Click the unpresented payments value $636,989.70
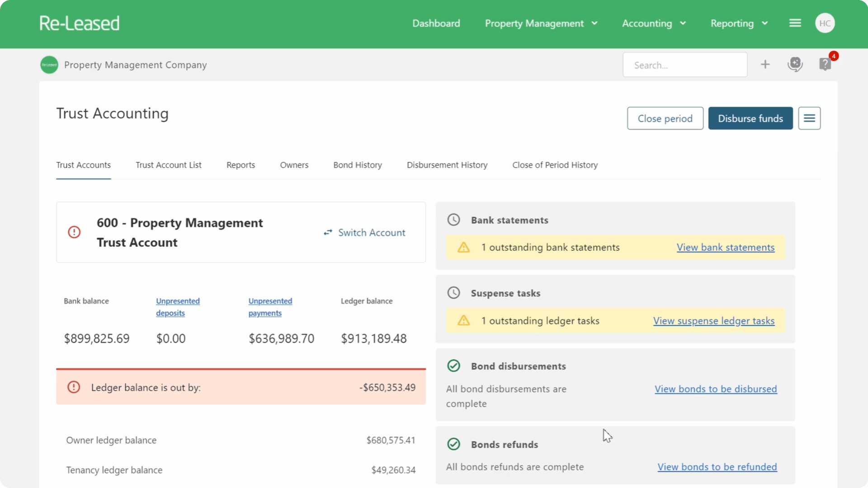868x488 pixels. click(x=281, y=338)
